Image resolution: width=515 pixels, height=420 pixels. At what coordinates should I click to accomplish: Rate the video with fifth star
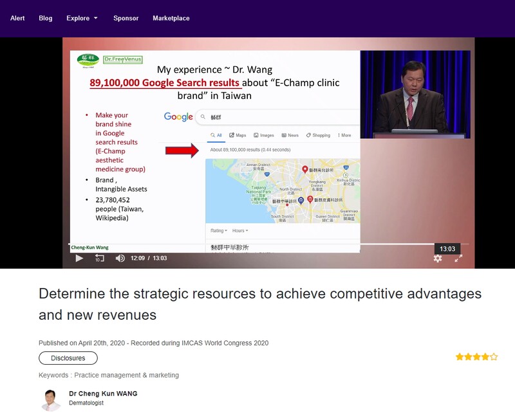pyautogui.click(x=494, y=357)
